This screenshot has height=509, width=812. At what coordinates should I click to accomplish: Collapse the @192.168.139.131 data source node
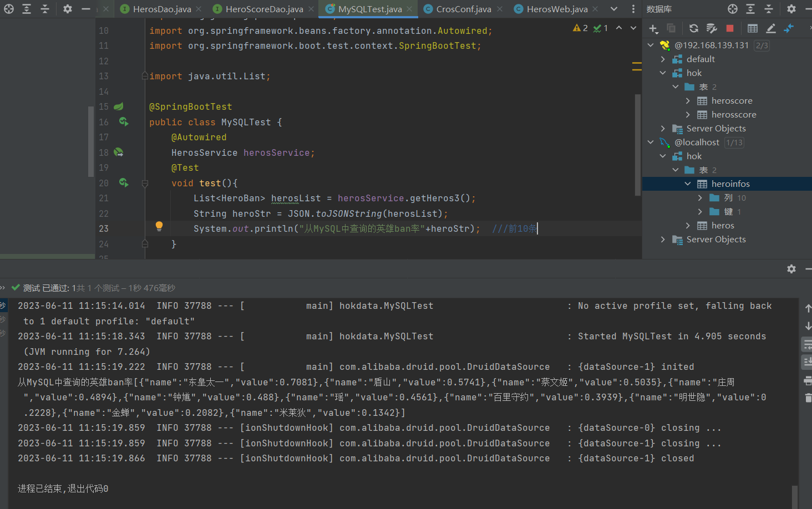[x=651, y=45]
